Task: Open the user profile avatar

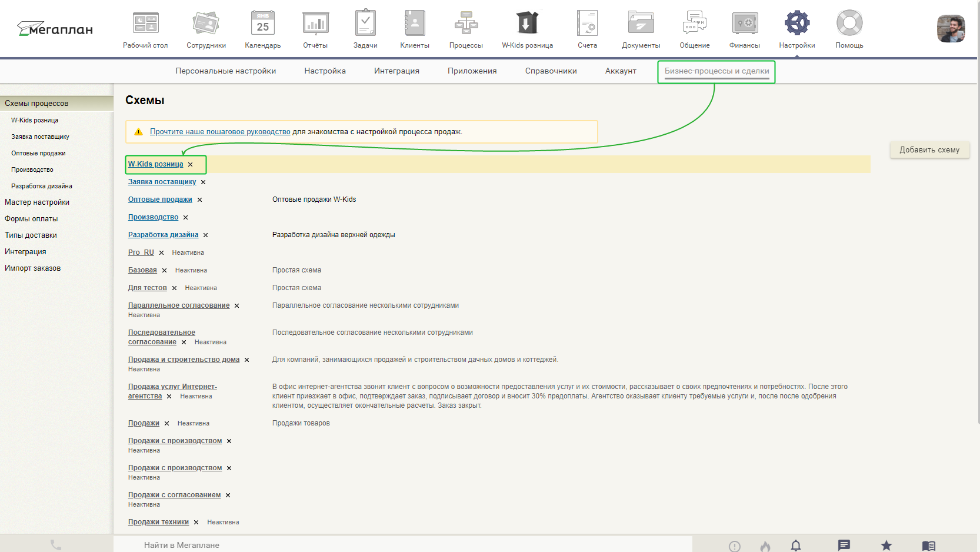Action: (951, 29)
